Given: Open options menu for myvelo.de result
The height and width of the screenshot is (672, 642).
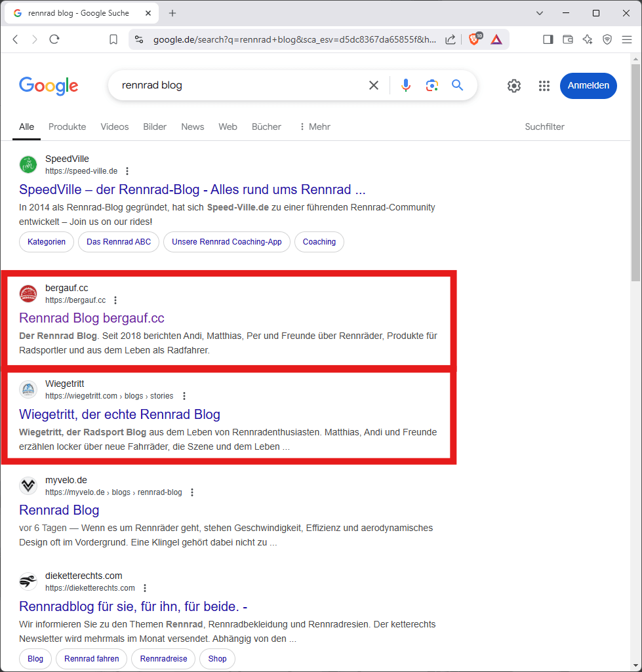Looking at the screenshot, I should coord(191,492).
